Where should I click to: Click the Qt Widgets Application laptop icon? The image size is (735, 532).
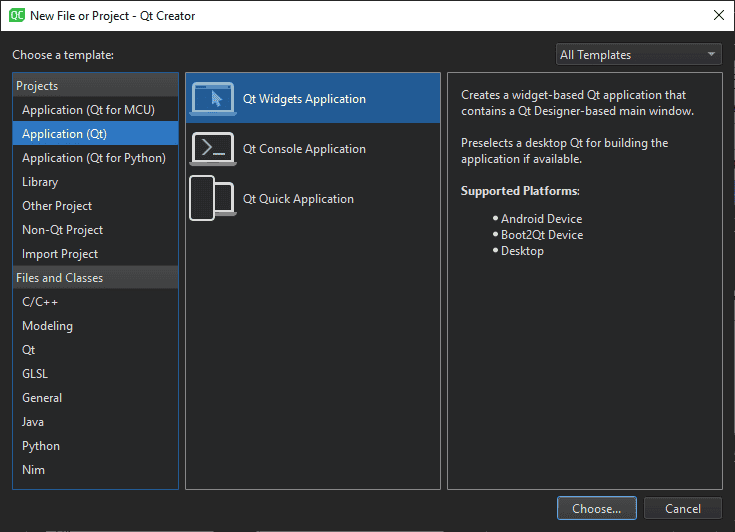click(x=213, y=98)
